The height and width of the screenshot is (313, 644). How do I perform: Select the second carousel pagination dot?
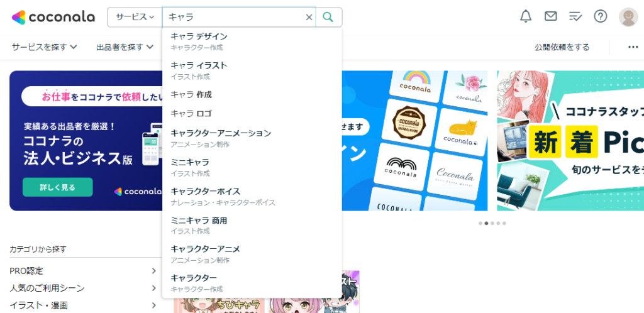pos(486,223)
